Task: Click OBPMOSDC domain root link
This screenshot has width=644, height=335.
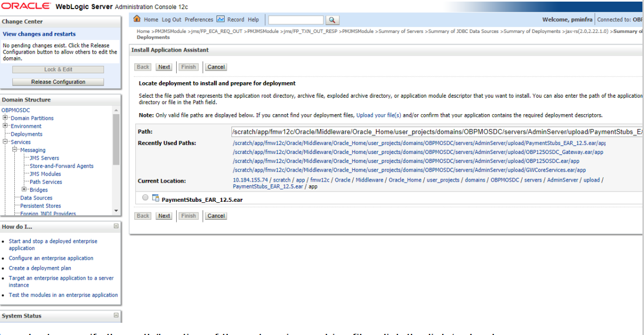Action: (16, 110)
